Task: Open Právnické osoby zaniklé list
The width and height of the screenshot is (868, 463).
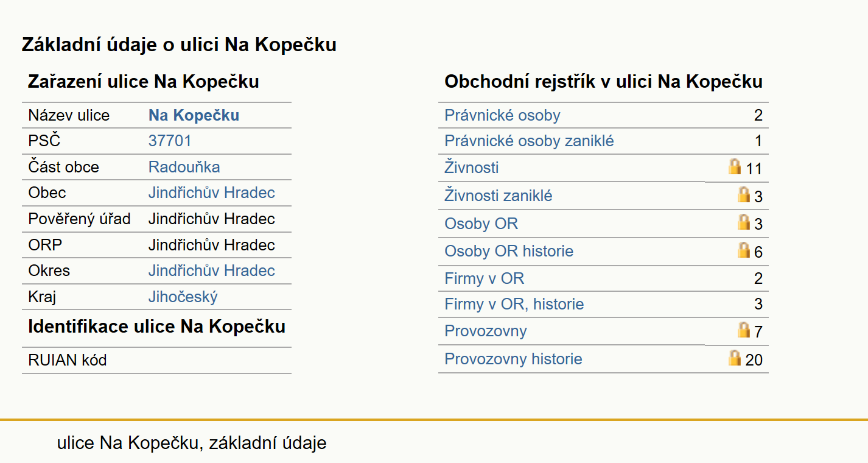Action: coord(529,141)
